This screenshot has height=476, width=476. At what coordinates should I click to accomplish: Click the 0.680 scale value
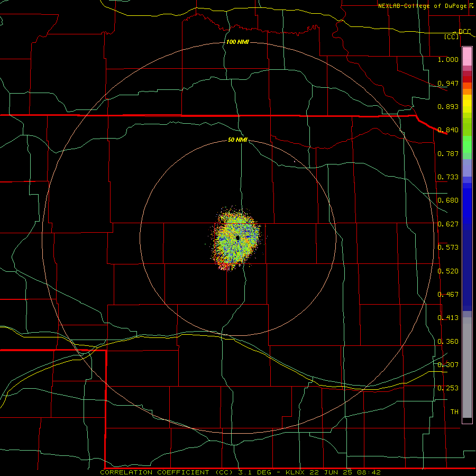click(448, 200)
